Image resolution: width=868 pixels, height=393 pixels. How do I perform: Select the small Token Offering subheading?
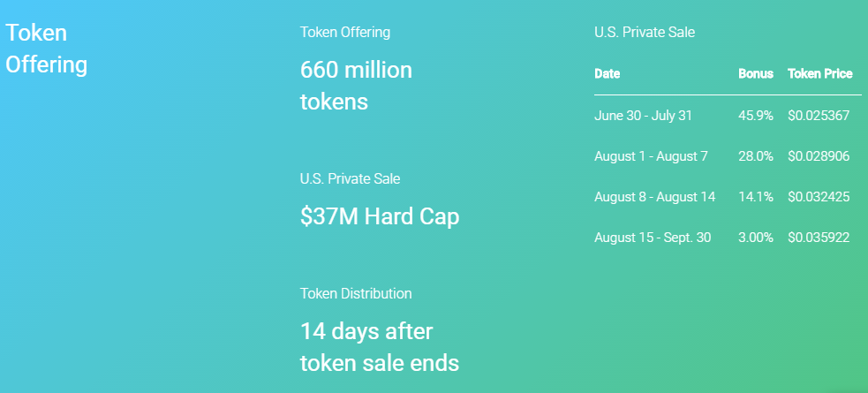click(345, 32)
